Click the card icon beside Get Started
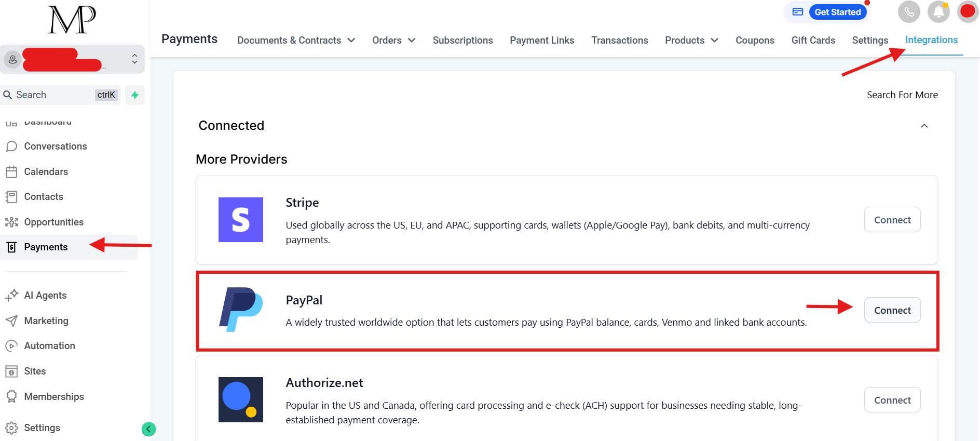Image resolution: width=980 pixels, height=441 pixels. 798,12
